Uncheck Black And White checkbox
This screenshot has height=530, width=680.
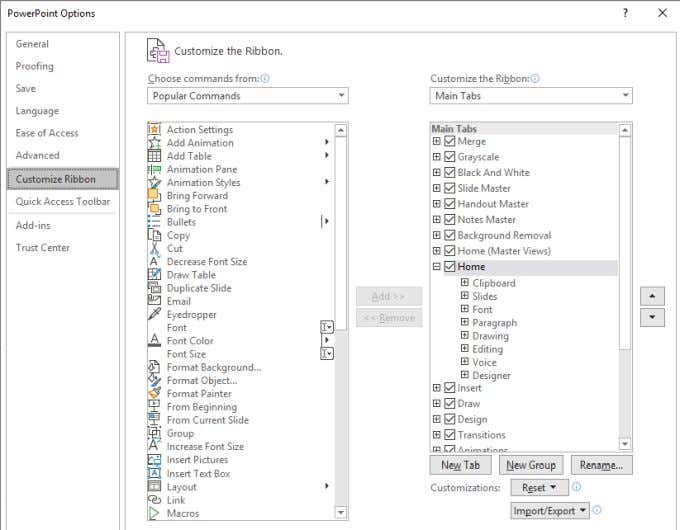pyautogui.click(x=450, y=172)
